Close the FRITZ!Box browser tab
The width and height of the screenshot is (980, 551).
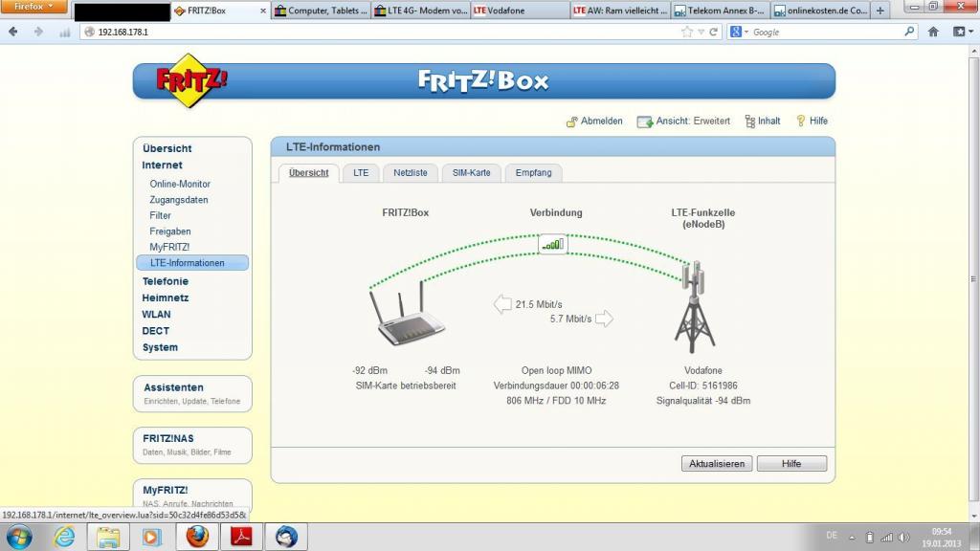(263, 11)
